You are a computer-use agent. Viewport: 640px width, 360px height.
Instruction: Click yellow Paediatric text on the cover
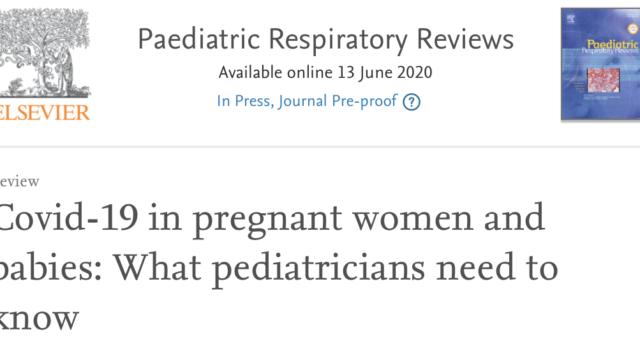612,44
